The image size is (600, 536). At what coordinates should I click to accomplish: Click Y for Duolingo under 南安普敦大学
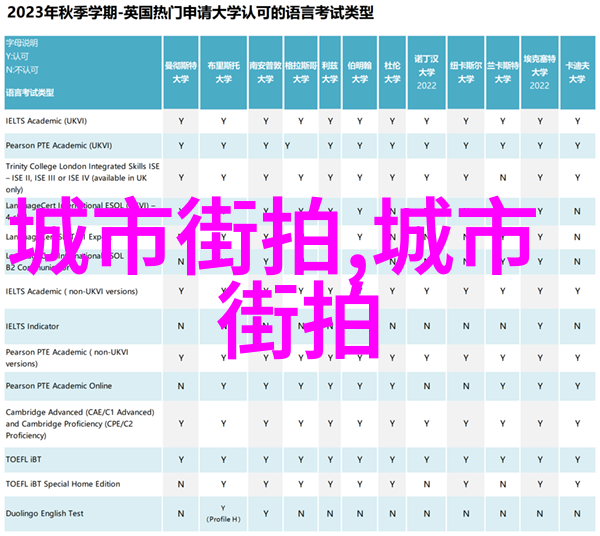266,513
